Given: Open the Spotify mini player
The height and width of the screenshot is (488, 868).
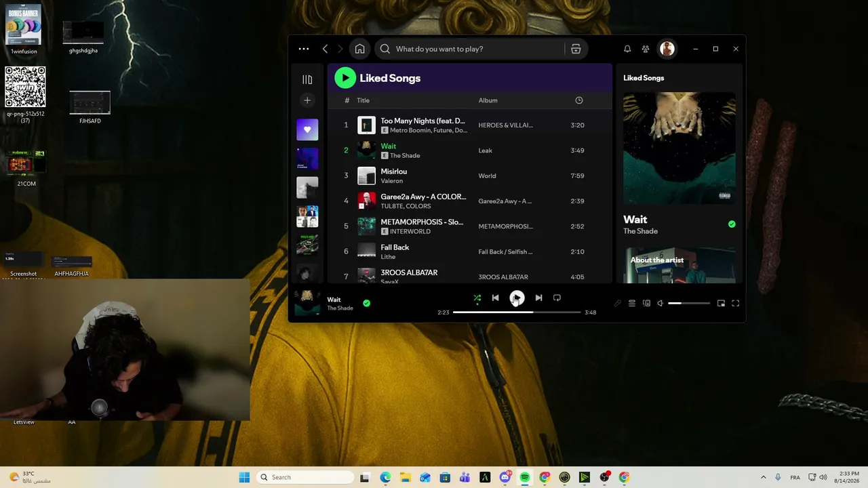Looking at the screenshot, I should pyautogui.click(x=721, y=303).
